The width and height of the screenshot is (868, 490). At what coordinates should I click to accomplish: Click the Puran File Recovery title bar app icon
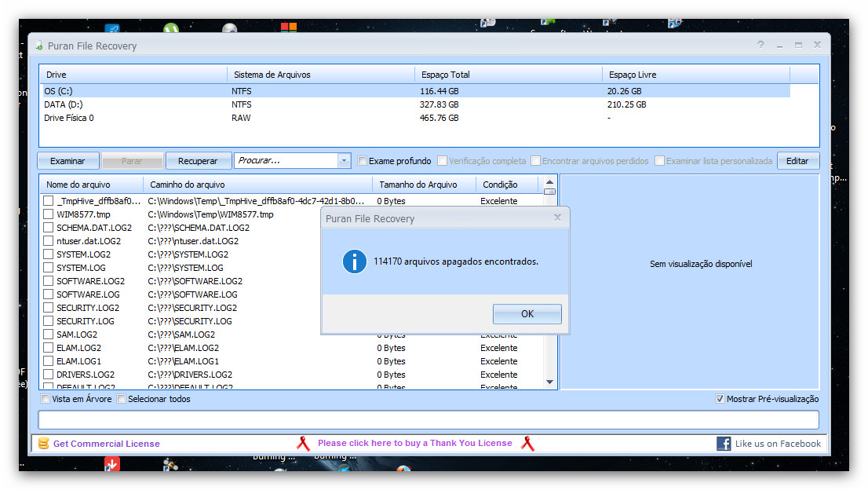(38, 46)
